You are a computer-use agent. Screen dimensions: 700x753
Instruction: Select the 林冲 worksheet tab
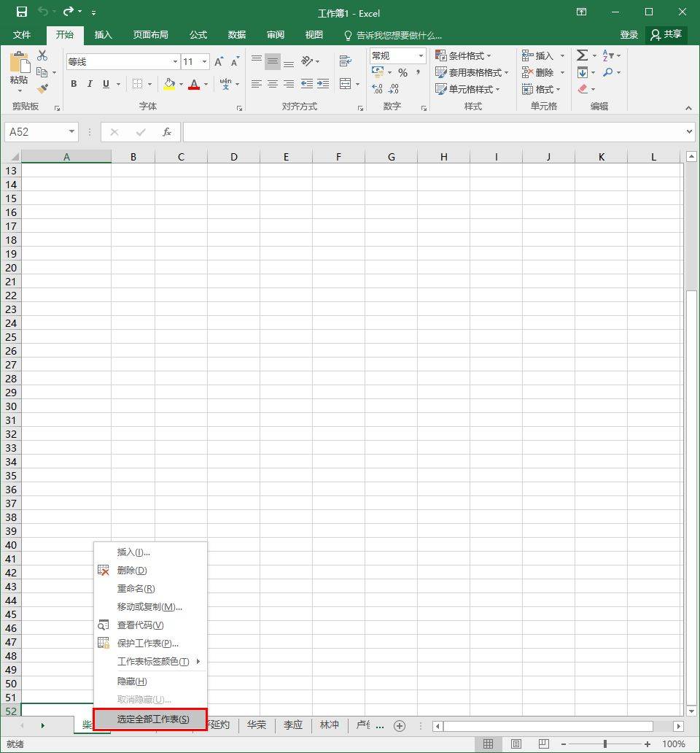point(329,725)
